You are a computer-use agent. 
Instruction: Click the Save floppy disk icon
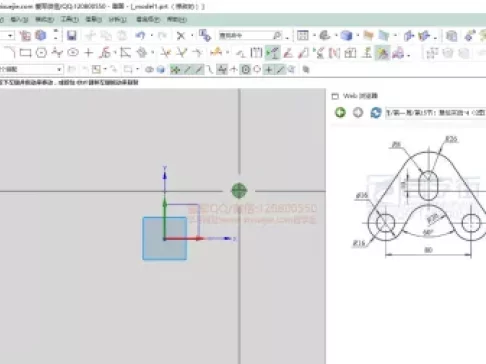tap(72, 35)
